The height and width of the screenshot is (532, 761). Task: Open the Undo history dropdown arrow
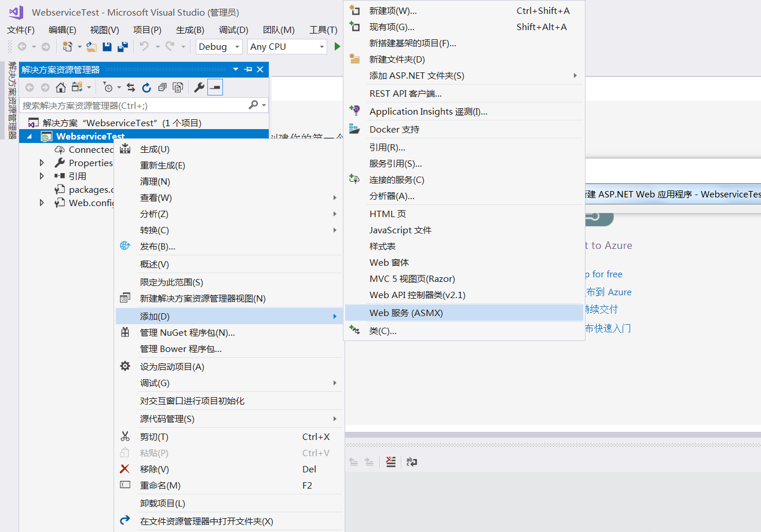tap(156, 47)
